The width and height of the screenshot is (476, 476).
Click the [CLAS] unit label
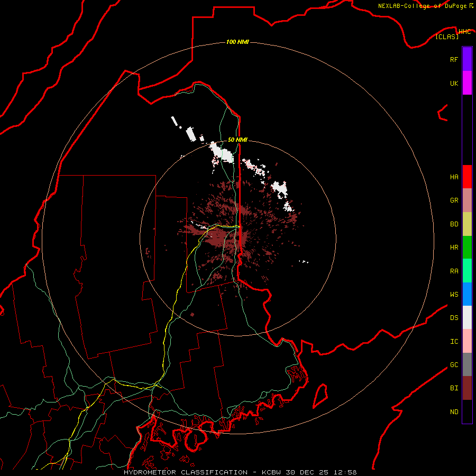click(447, 37)
